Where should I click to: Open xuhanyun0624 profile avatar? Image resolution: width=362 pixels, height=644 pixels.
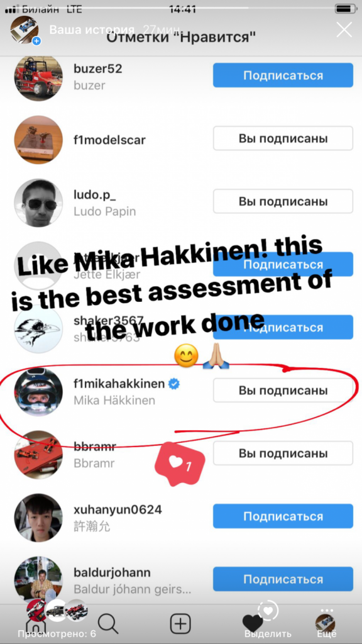[38, 518]
